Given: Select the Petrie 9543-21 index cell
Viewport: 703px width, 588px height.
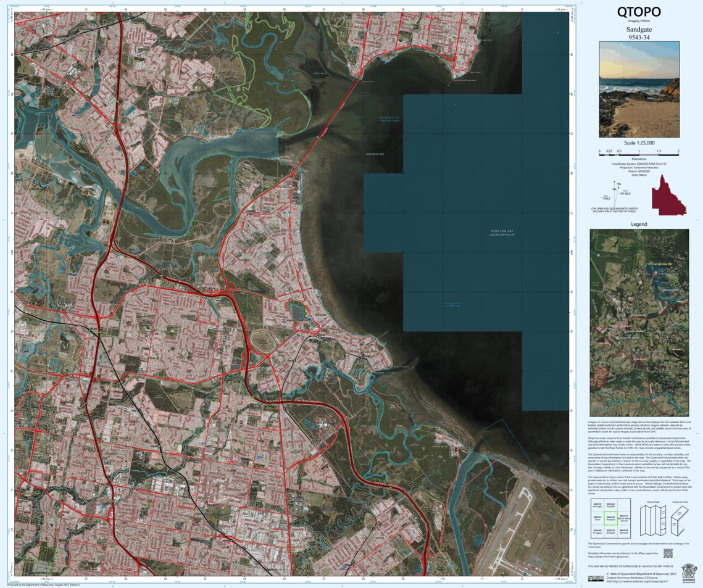Looking at the screenshot, I should tap(597, 518).
